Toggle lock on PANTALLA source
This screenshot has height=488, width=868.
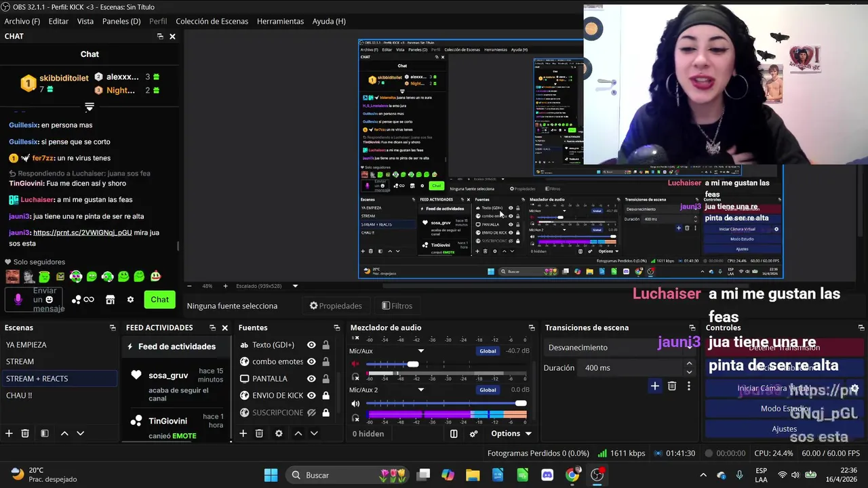click(326, 378)
